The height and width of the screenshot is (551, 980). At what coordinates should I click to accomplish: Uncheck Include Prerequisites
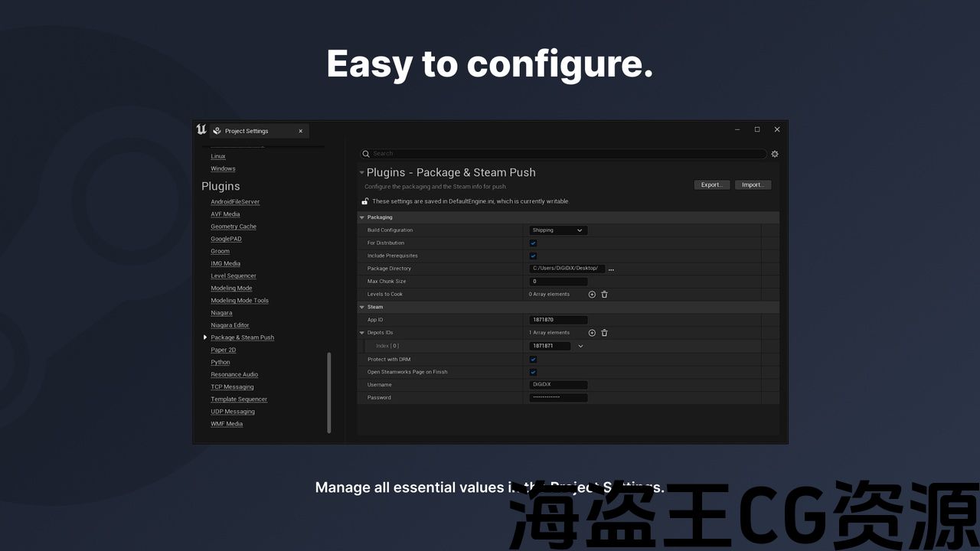coord(533,256)
